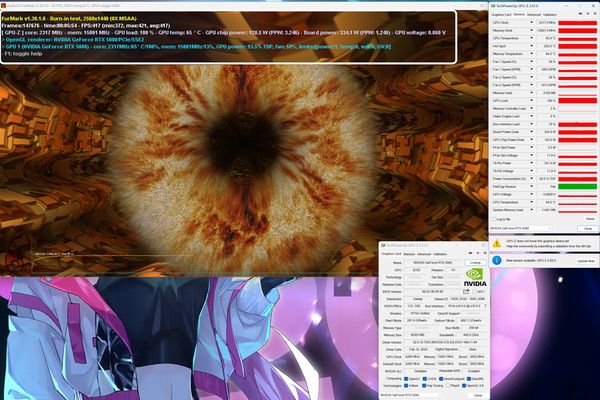Click the Hot Spot value field
The width and height of the screenshot is (600, 400).
coord(546,46)
